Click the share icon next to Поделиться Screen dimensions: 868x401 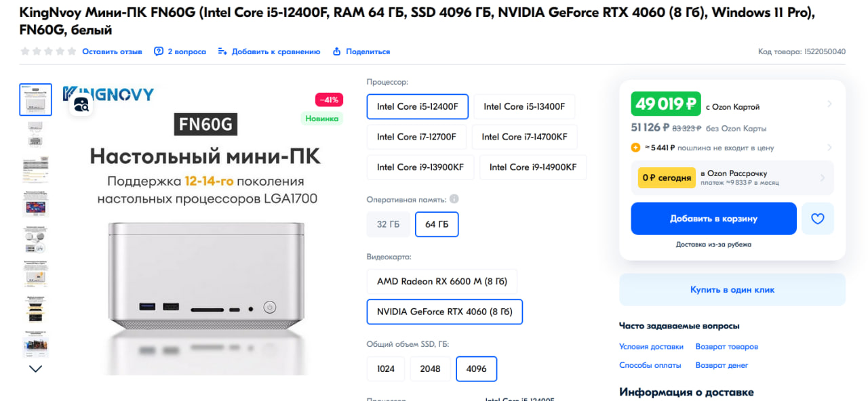pos(336,51)
